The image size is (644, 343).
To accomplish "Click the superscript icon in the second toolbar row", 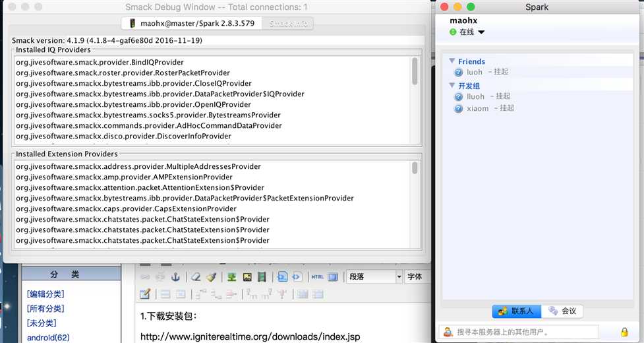I will 266,294.
